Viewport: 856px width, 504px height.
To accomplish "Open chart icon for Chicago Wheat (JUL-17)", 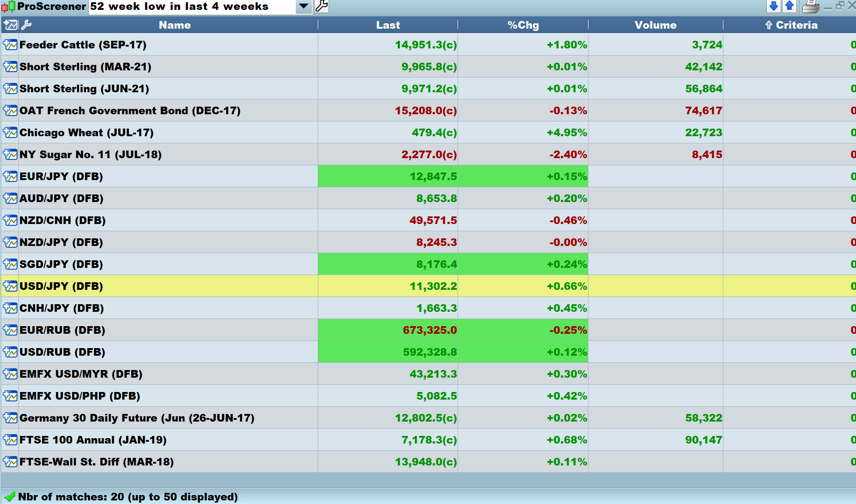I will [10, 133].
